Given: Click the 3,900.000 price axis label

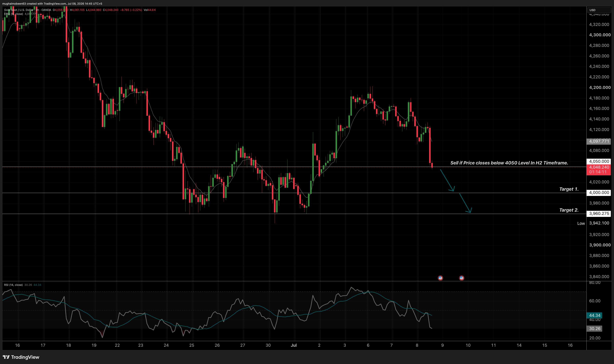Looking at the screenshot, I should coord(600,245).
